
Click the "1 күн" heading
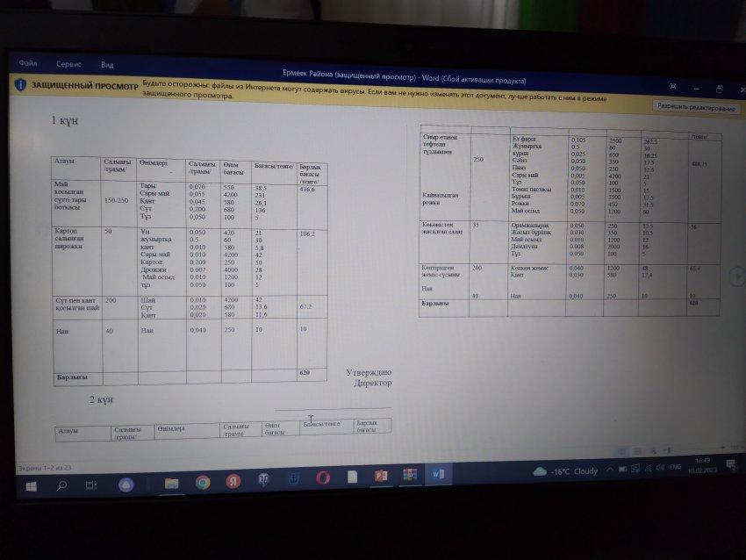click(x=64, y=121)
